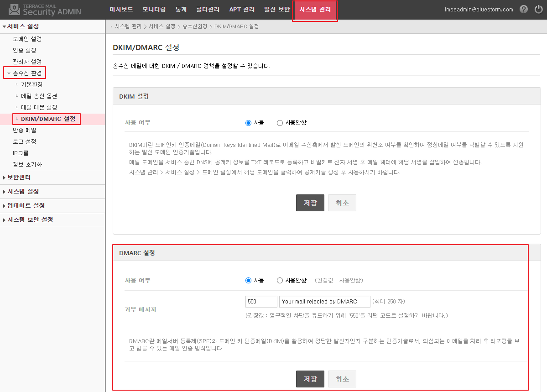Open 기본환경 sub-item
The image size is (547, 392).
point(32,84)
